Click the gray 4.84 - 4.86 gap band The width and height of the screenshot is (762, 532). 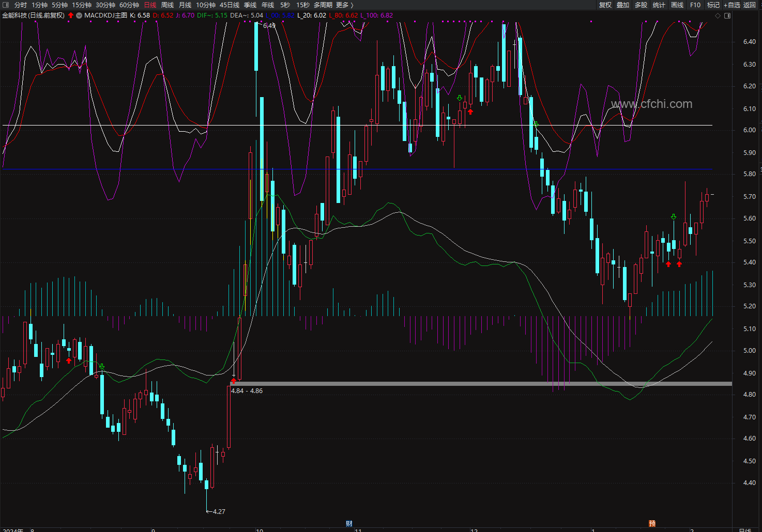coord(481,384)
